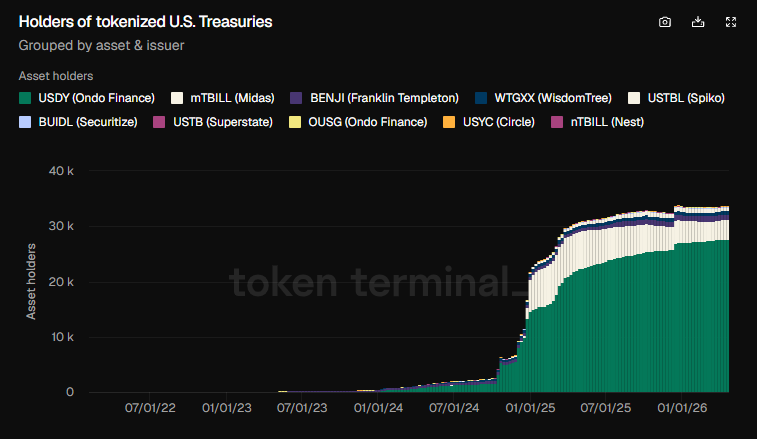Click the BUIDL (Securitize) color swatch
Image resolution: width=757 pixels, height=446 pixels.
tap(25, 122)
